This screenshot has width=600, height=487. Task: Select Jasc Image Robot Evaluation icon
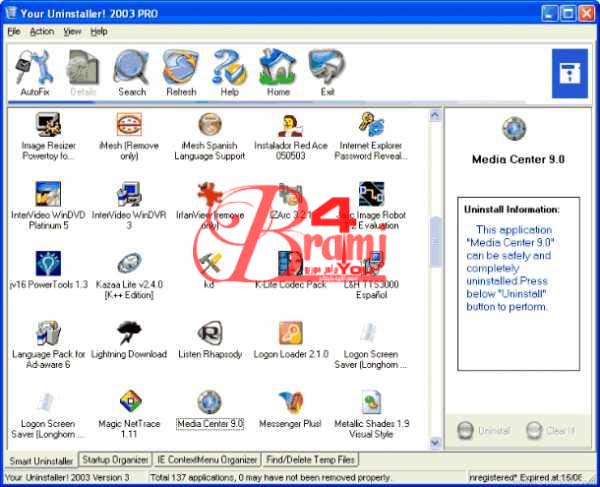[371, 194]
